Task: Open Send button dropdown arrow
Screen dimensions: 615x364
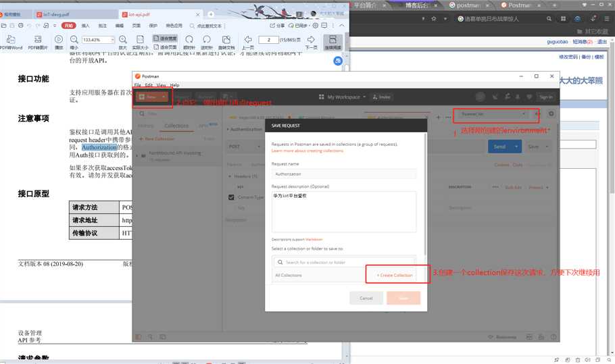Action: tap(516, 147)
